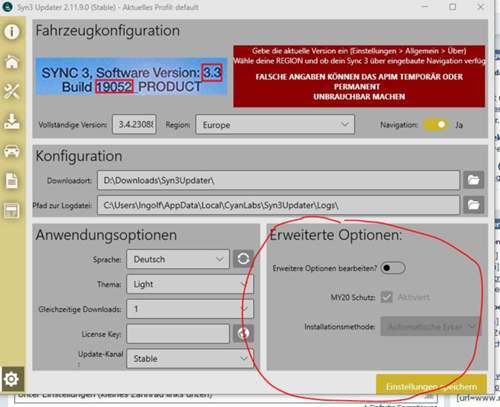
Task: Click Vollständige Version input field
Action: 134,125
